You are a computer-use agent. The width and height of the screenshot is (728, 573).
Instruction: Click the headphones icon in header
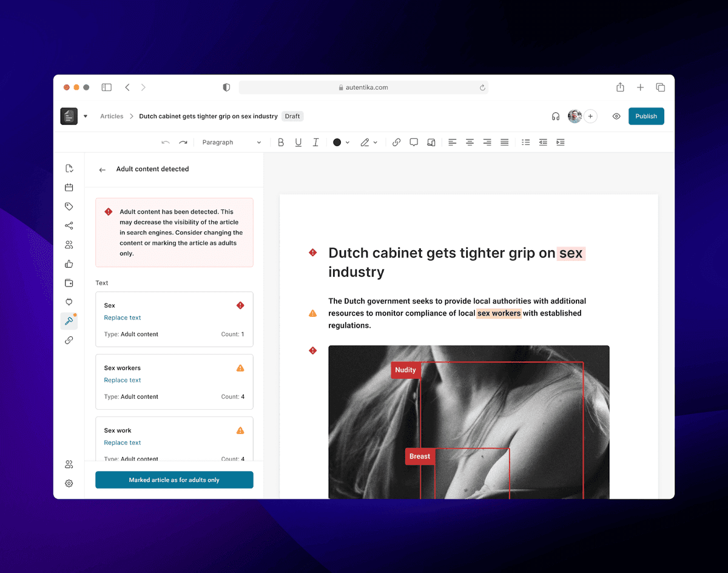point(556,117)
